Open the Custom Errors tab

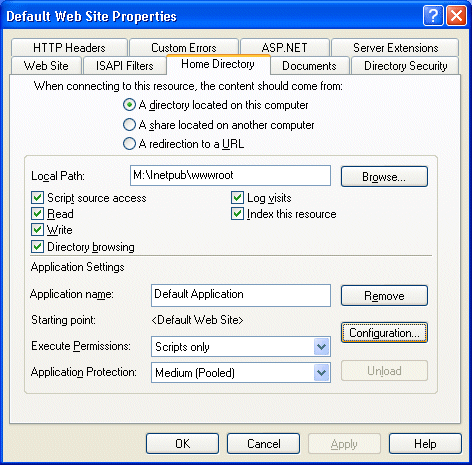pos(184,48)
